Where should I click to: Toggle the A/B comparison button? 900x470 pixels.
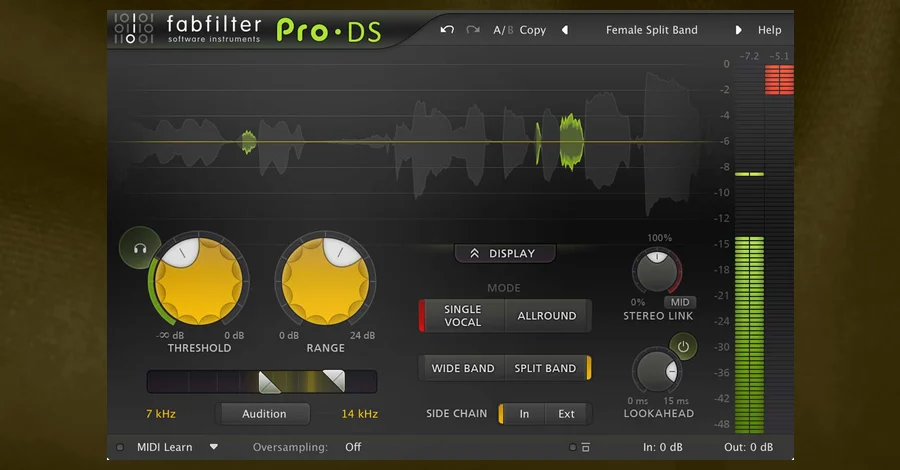tap(503, 30)
